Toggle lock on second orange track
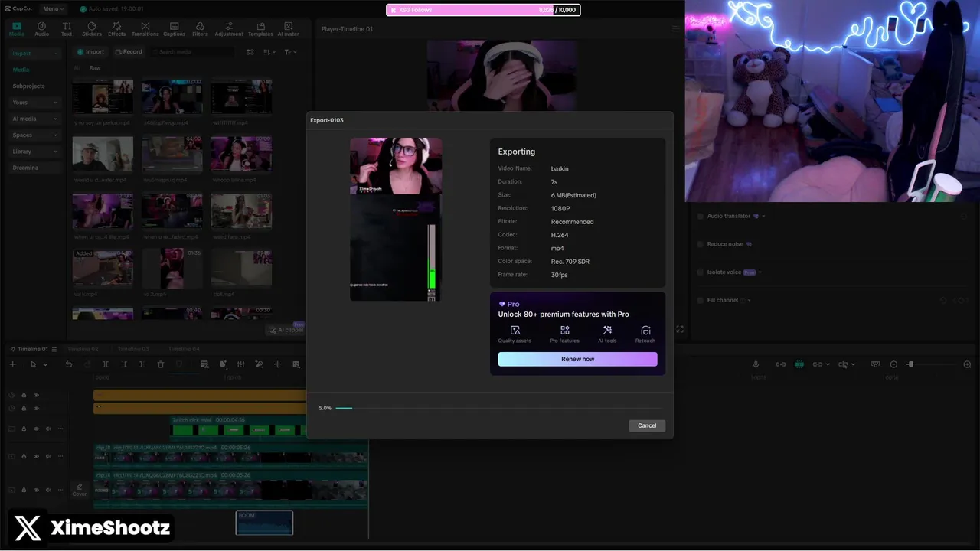The height and width of the screenshot is (551, 980). (24, 409)
